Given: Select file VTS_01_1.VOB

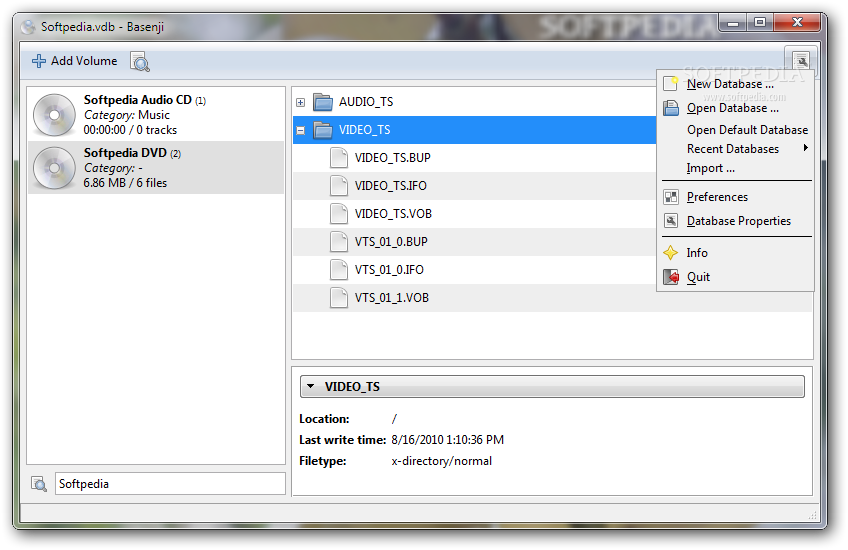Looking at the screenshot, I should coord(392,298).
